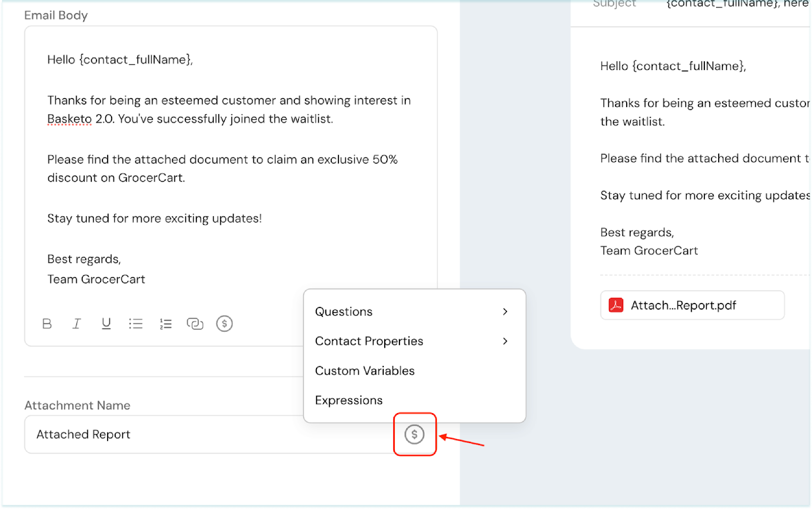The image size is (812, 509).
Task: Open the Attach...Report.pdf file in preview
Action: click(x=683, y=306)
